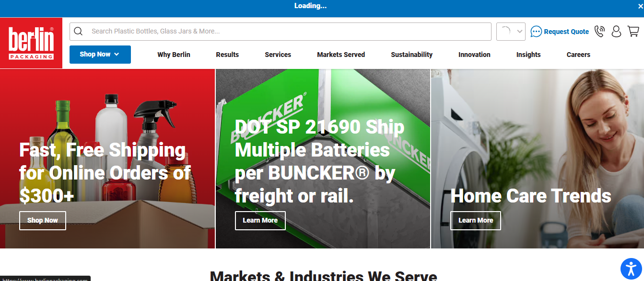Dismiss the Loading banner with the X
Viewport: 644px width, 281px height.
[640, 6]
